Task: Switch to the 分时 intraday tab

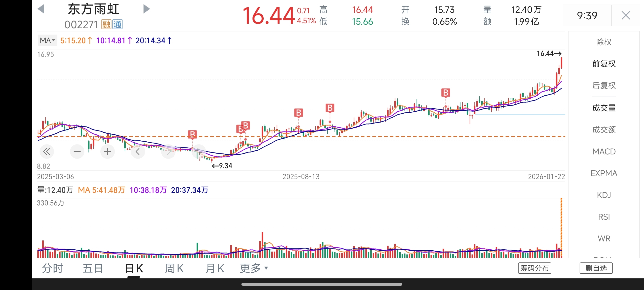Action: point(53,268)
